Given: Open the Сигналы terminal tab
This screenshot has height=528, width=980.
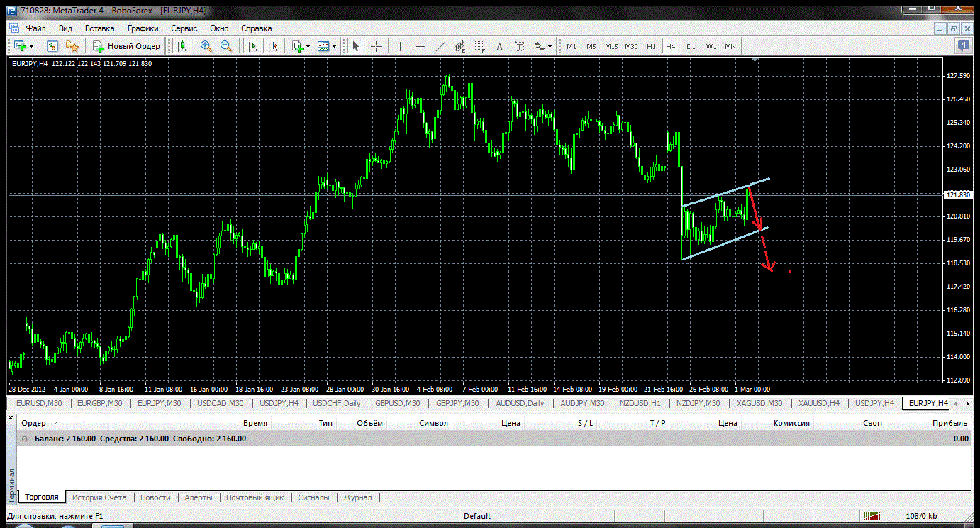Looking at the screenshot, I should click(x=313, y=497).
